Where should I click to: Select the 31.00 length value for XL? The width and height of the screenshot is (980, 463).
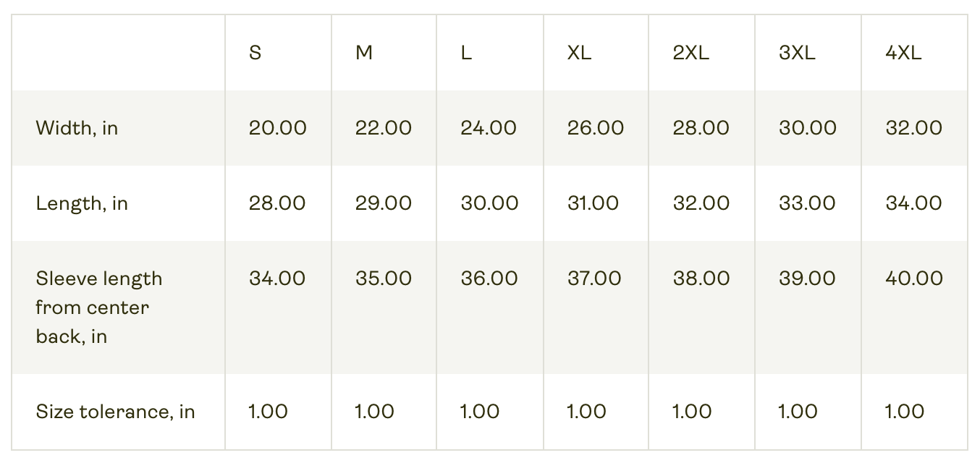point(593,203)
